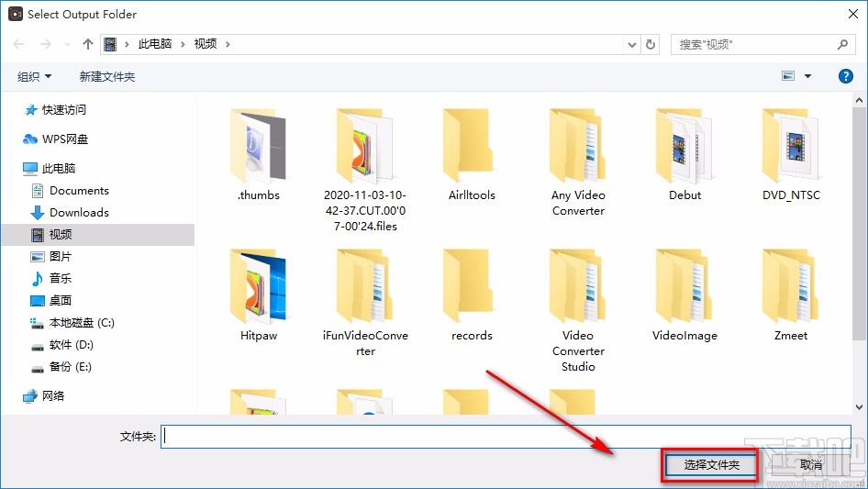Open 备份 (E:) drive
Viewport: 868px width, 489px height.
pos(61,367)
